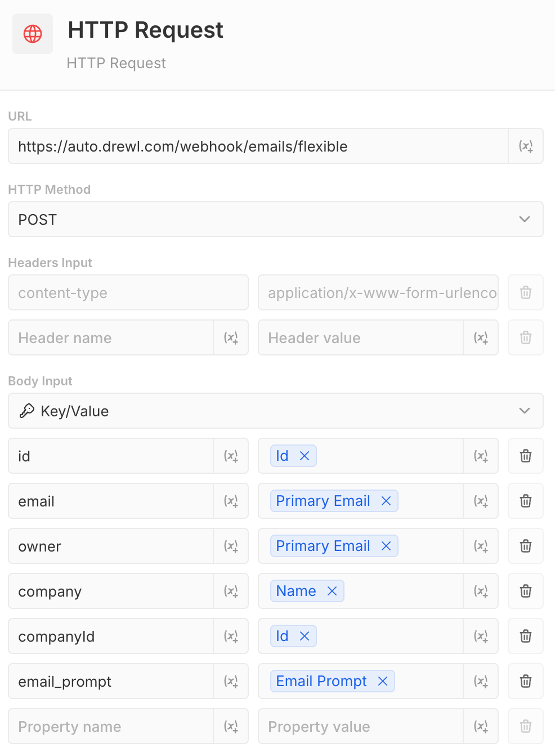Image resolution: width=555 pixels, height=756 pixels.
Task: Insert a variable into Header value field
Action: coord(481,337)
